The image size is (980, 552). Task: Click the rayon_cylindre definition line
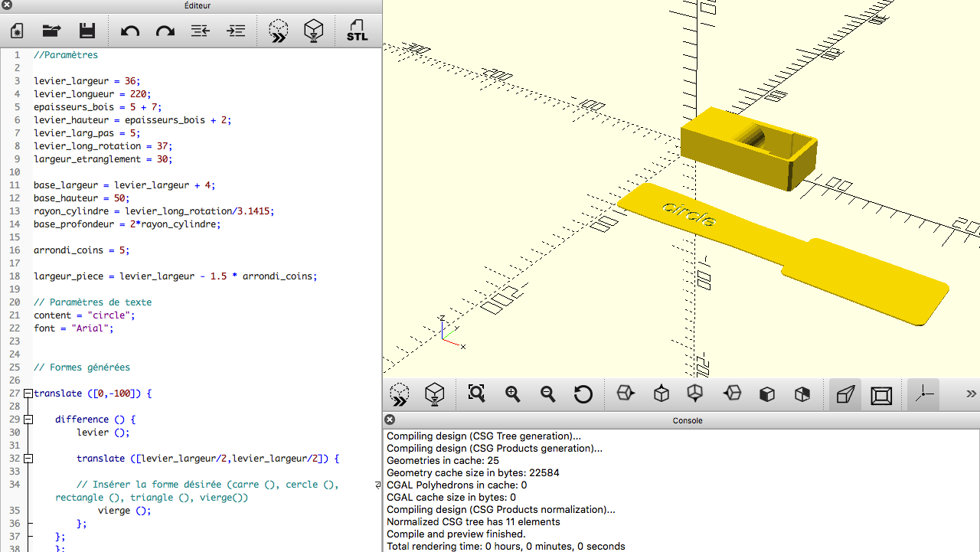point(154,211)
